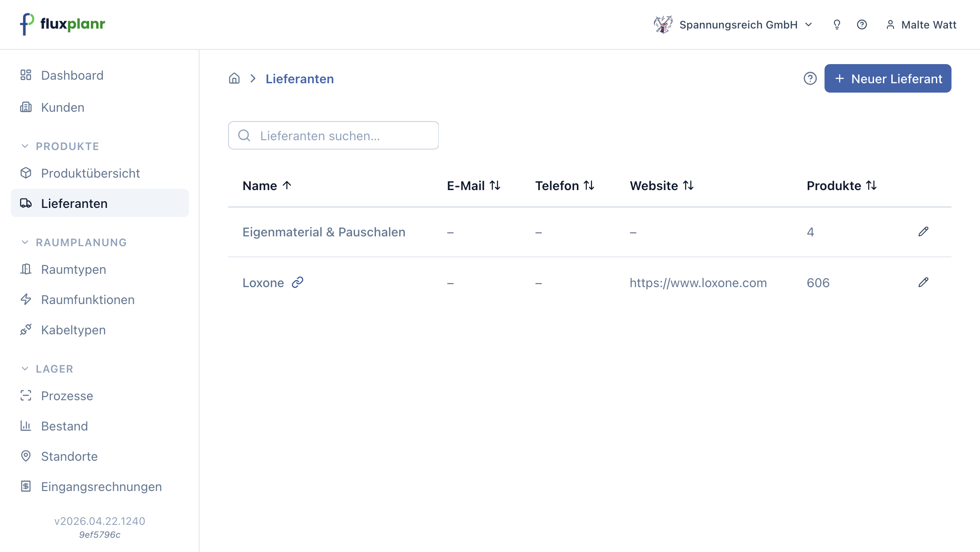980x552 pixels.
Task: Reverse the Name column sort order
Action: (267, 186)
